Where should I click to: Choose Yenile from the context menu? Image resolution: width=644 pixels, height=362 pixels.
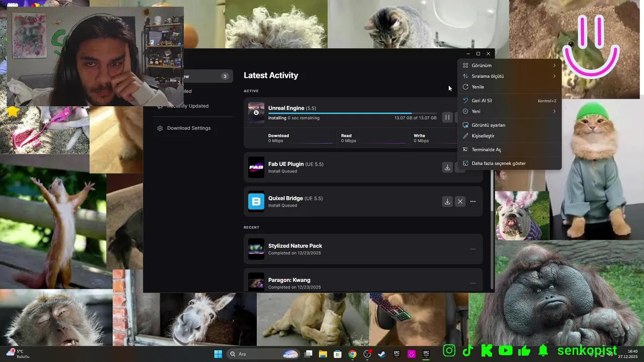click(x=509, y=87)
